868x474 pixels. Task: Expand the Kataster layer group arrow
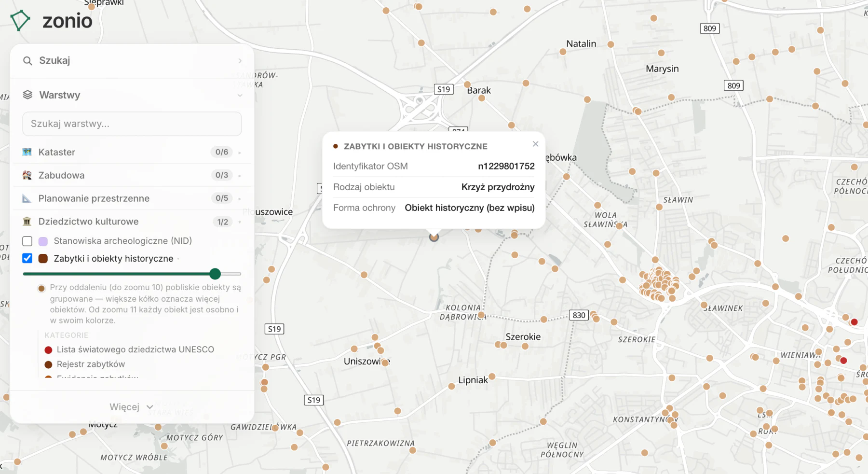[x=240, y=153]
